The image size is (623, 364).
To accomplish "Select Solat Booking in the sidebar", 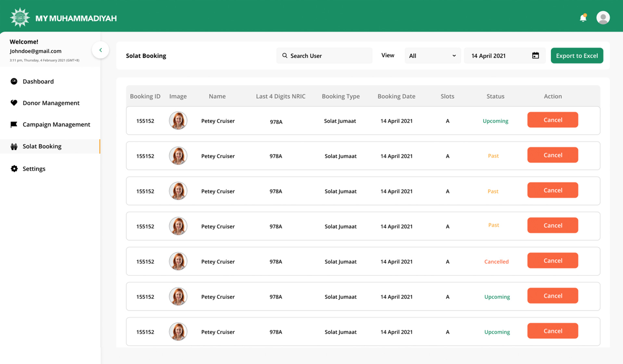I will (x=50, y=146).
